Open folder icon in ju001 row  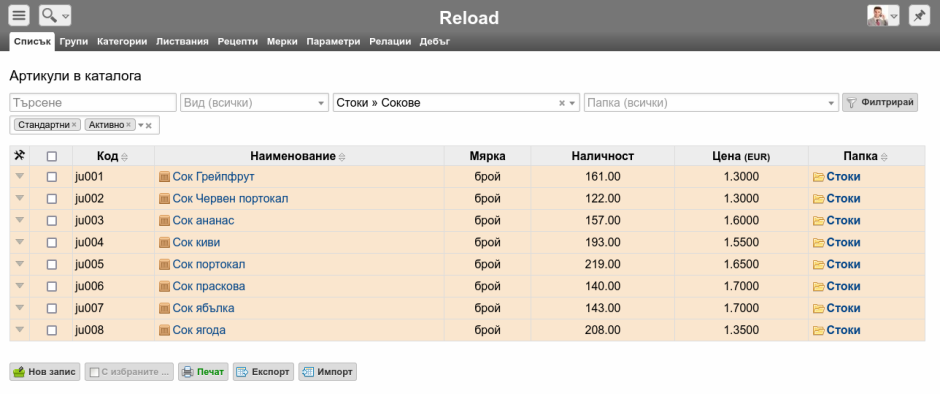click(818, 177)
